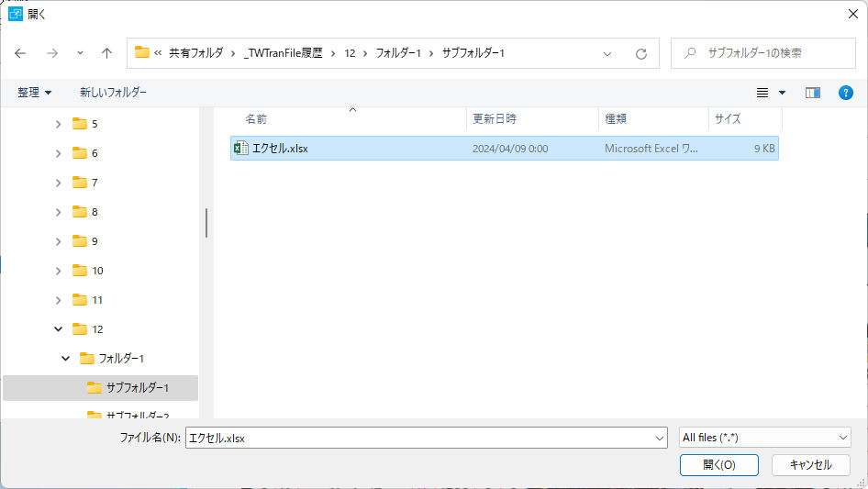Click the 開く(O) button

coord(718,465)
